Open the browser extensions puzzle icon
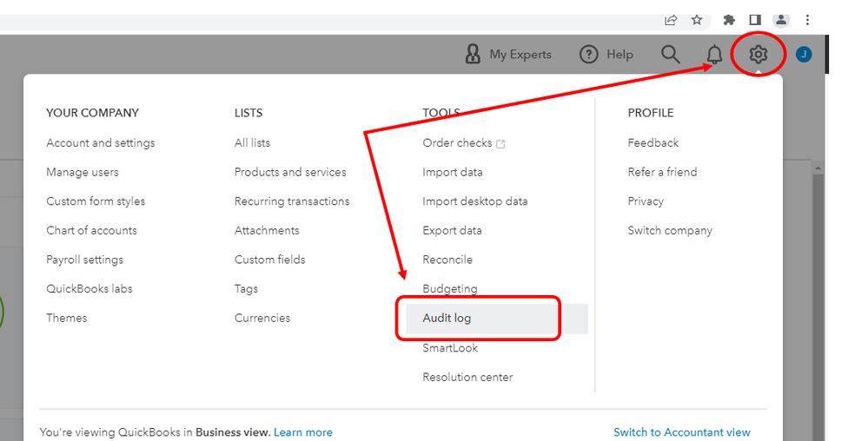Viewport: 868px width, 441px height. 729,20
